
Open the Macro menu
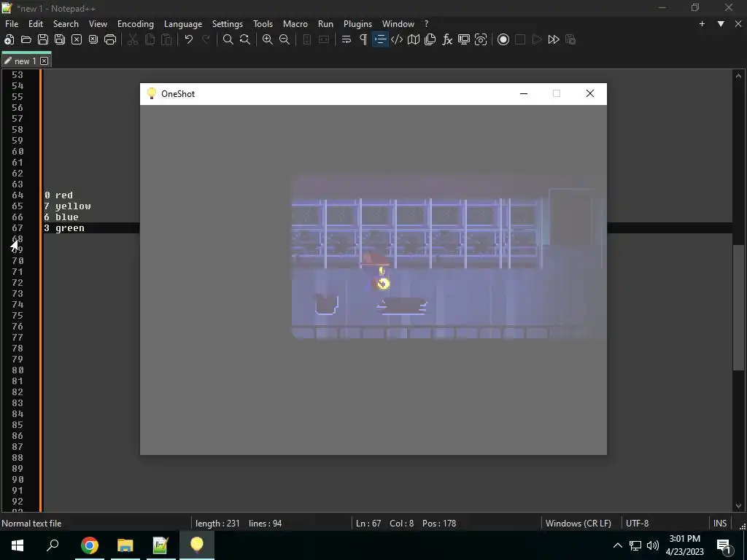(295, 24)
